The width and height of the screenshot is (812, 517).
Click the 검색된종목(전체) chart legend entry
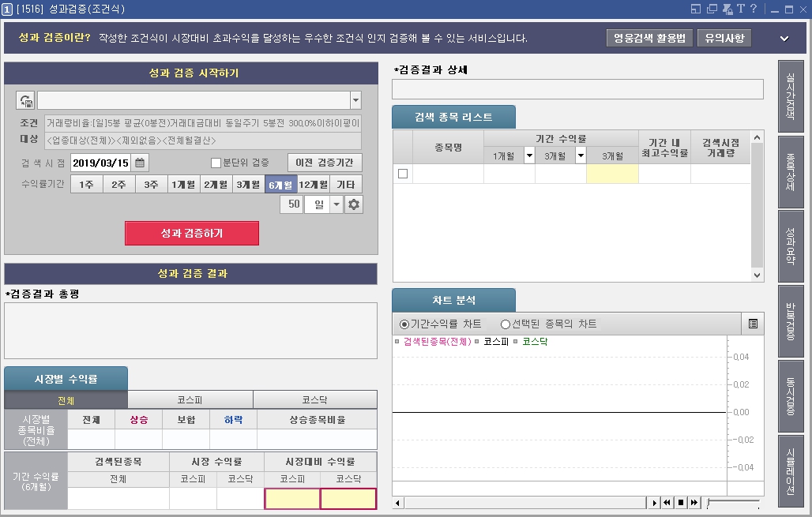tap(437, 342)
